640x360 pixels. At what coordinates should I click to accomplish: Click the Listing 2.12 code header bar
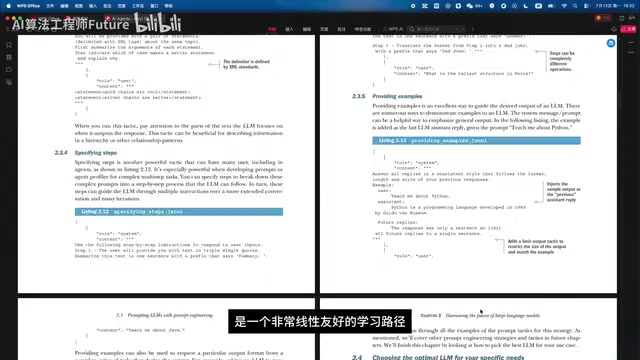(179, 212)
